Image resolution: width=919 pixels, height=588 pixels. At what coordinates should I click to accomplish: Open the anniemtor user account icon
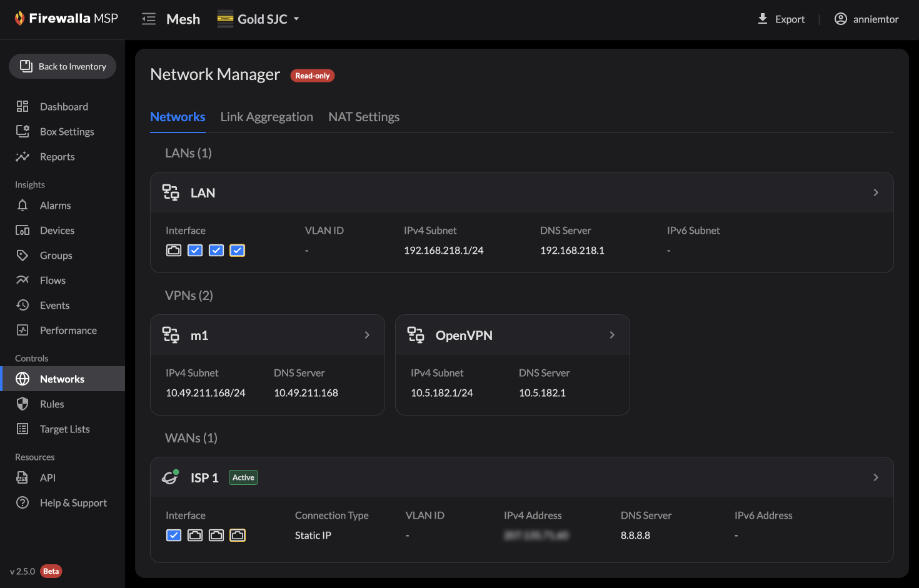[x=841, y=19]
